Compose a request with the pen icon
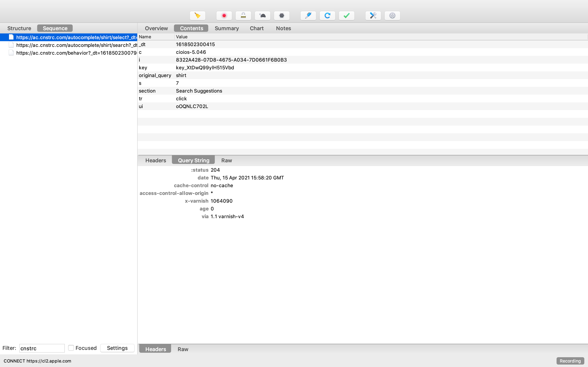This screenshot has height=367, width=588. point(308,15)
